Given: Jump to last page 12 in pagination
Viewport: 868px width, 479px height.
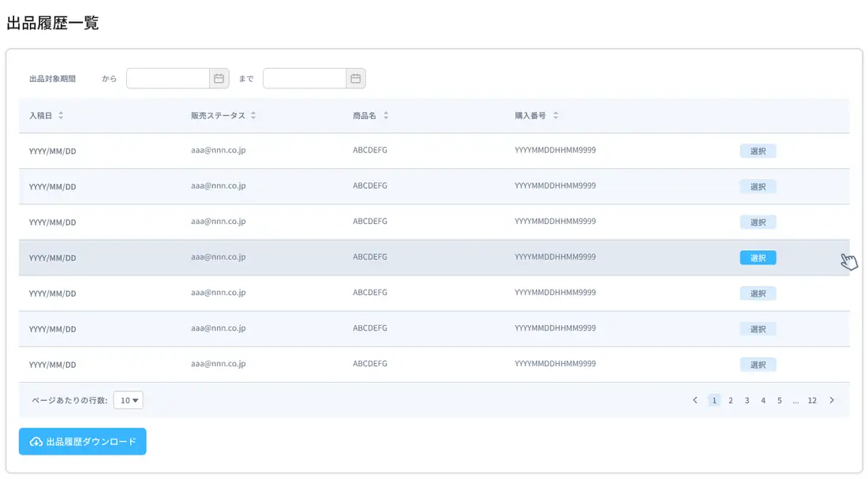Looking at the screenshot, I should [812, 400].
